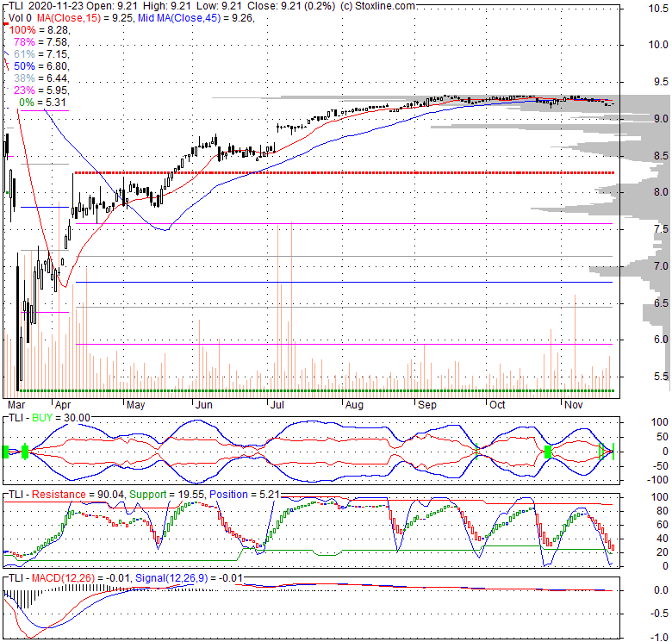Select the '38% = 6.44' Fibonacci label
This screenshot has height=642, width=672.
[41, 78]
